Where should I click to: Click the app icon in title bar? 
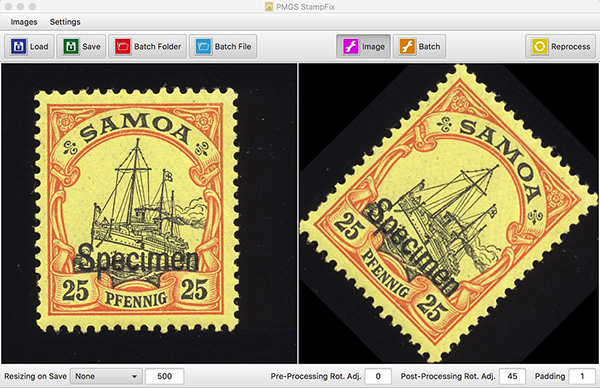(x=269, y=7)
